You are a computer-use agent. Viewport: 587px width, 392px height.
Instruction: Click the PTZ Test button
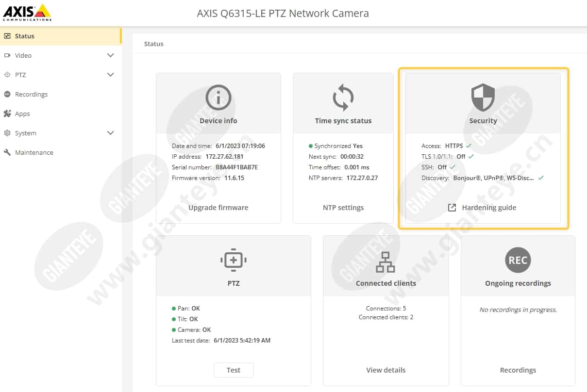click(234, 370)
